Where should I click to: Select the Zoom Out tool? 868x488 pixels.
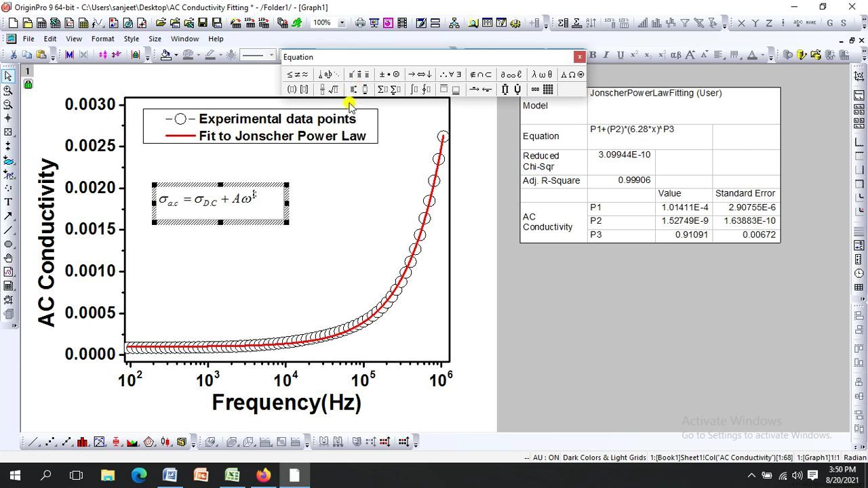click(8, 104)
